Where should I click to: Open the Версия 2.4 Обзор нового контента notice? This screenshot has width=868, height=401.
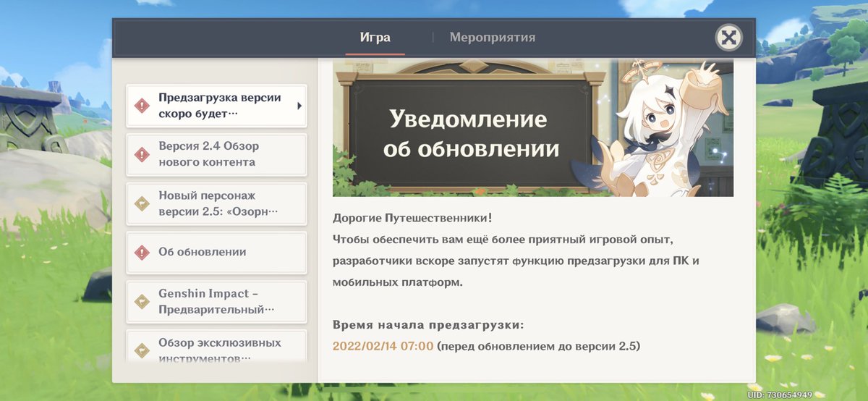click(x=216, y=154)
